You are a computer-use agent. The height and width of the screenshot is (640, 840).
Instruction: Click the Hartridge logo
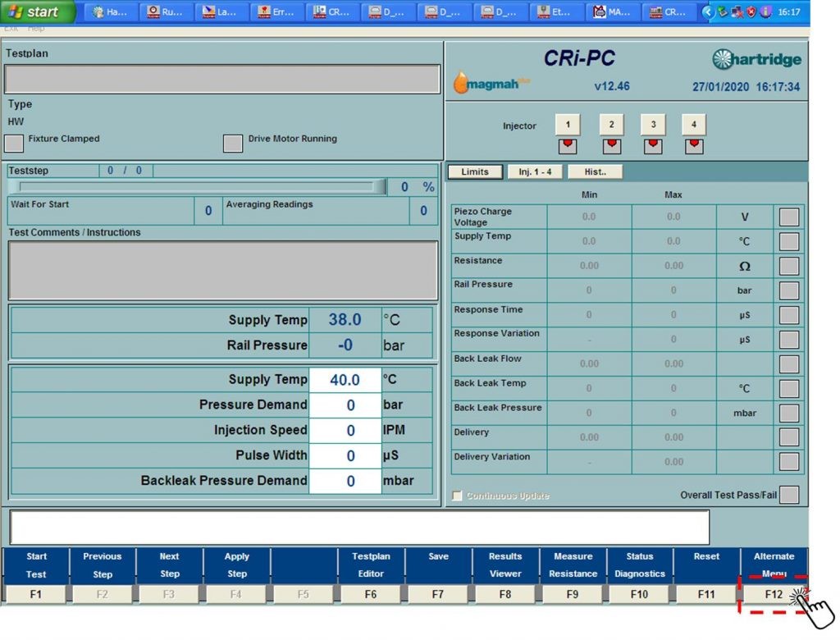click(x=756, y=59)
